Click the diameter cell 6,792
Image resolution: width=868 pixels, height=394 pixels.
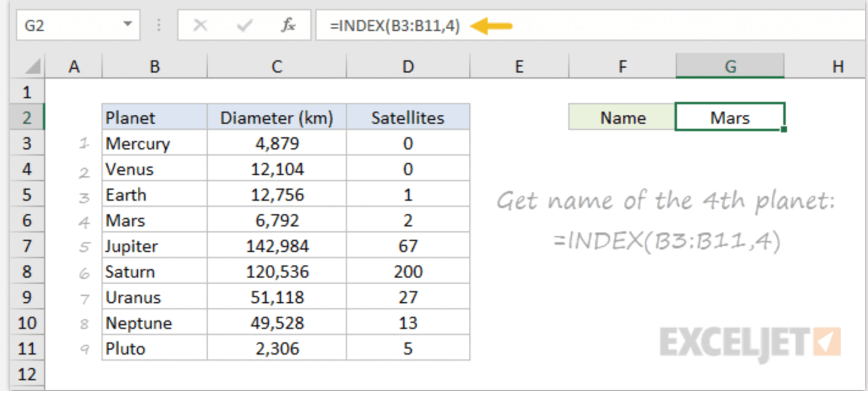(x=277, y=221)
